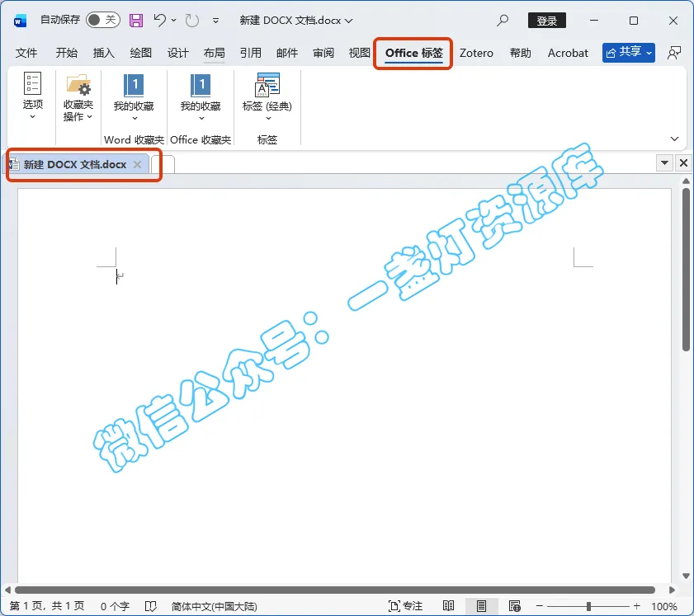Open the 文件 menu
Screen dimensions: 694x616
(x=26, y=53)
